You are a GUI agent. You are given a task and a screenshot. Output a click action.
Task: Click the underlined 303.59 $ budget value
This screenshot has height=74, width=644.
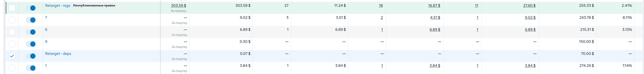[178, 6]
